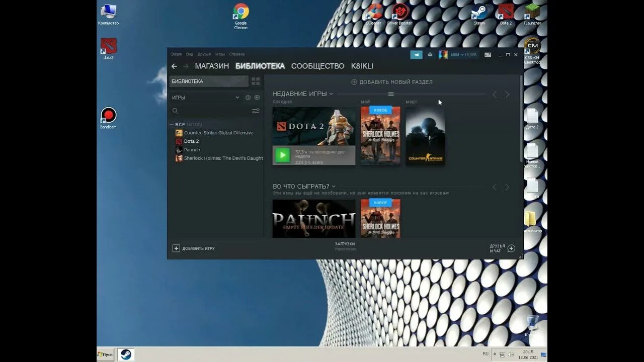Open CCleaner desktop shortcut
The image size is (644, 362).
coord(374,15)
